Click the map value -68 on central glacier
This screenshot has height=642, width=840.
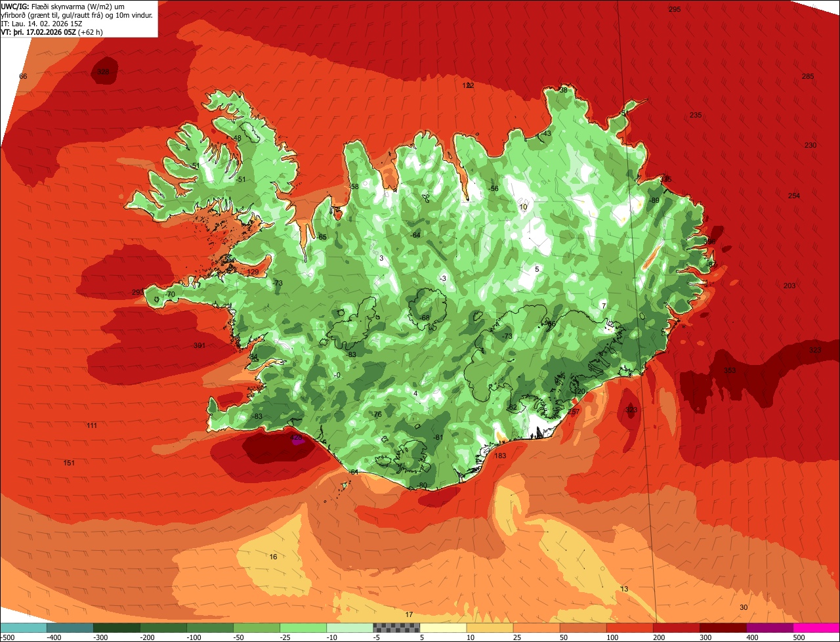tap(424, 318)
